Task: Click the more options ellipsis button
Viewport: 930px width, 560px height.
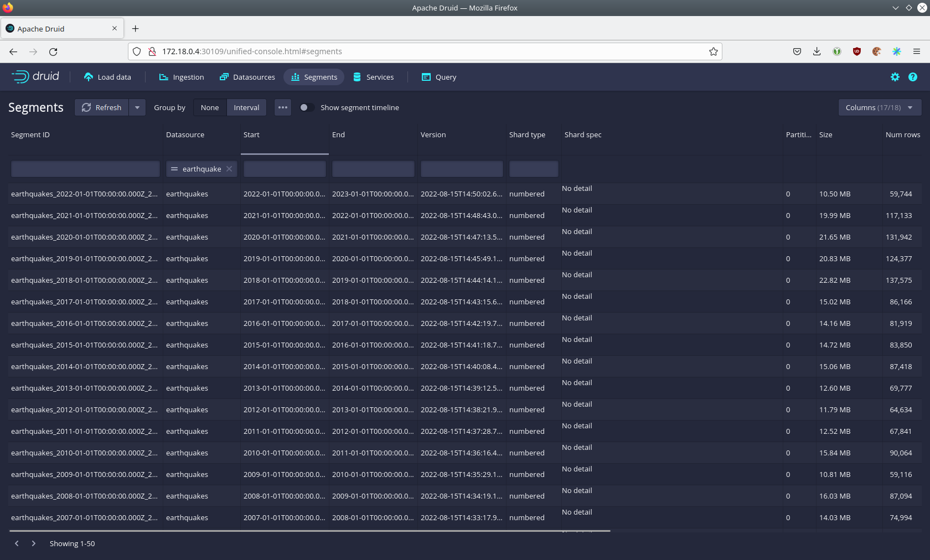Action: pos(283,107)
